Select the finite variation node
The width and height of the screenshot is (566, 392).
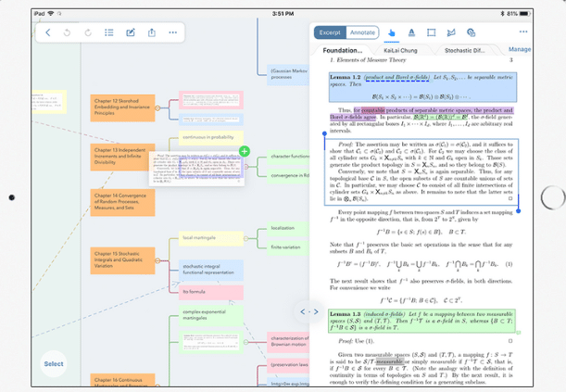288,247
